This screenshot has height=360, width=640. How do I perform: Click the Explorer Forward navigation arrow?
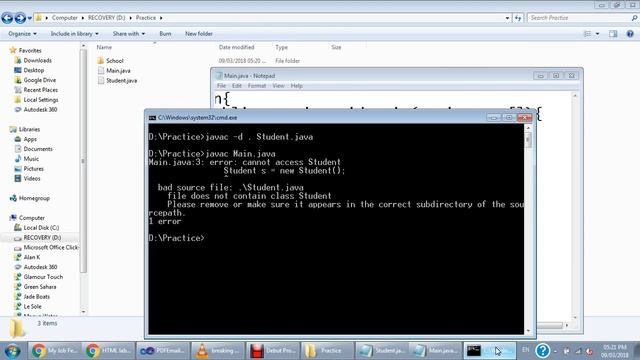click(x=20, y=18)
